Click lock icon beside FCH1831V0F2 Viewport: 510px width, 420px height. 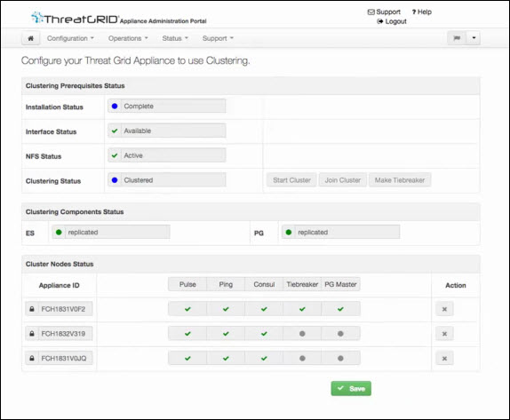coord(32,309)
